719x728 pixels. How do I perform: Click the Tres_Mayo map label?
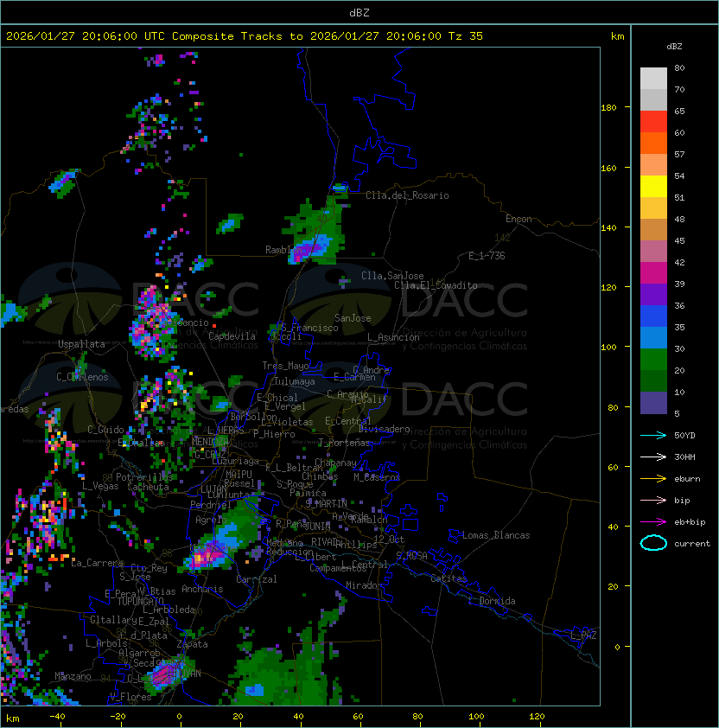coord(285,366)
